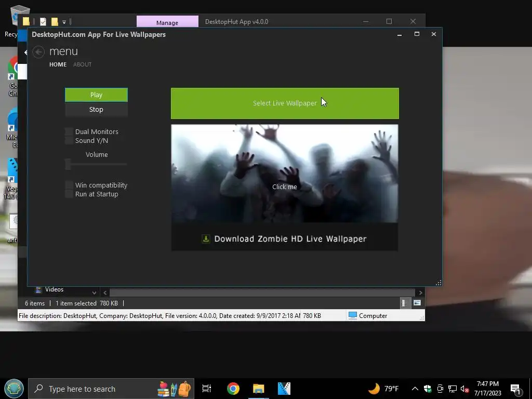Open the network tray icon

point(453,389)
